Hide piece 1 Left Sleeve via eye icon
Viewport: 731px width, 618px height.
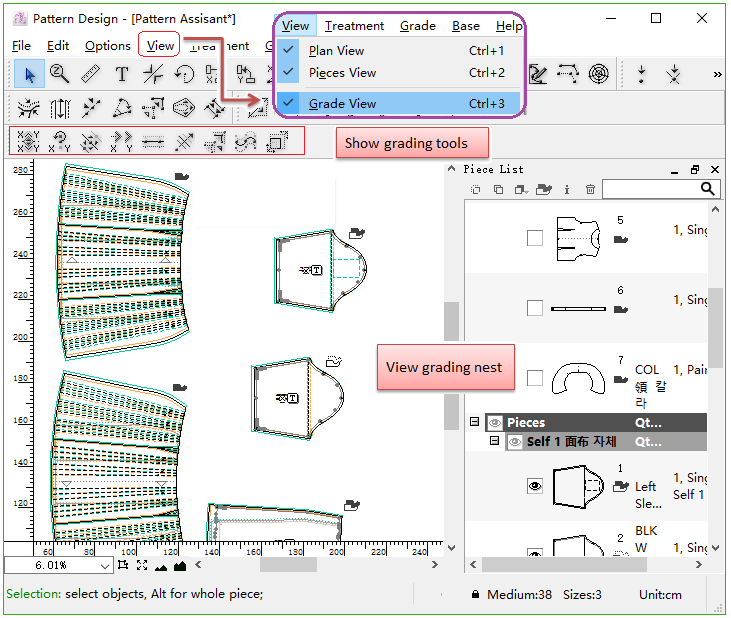535,485
